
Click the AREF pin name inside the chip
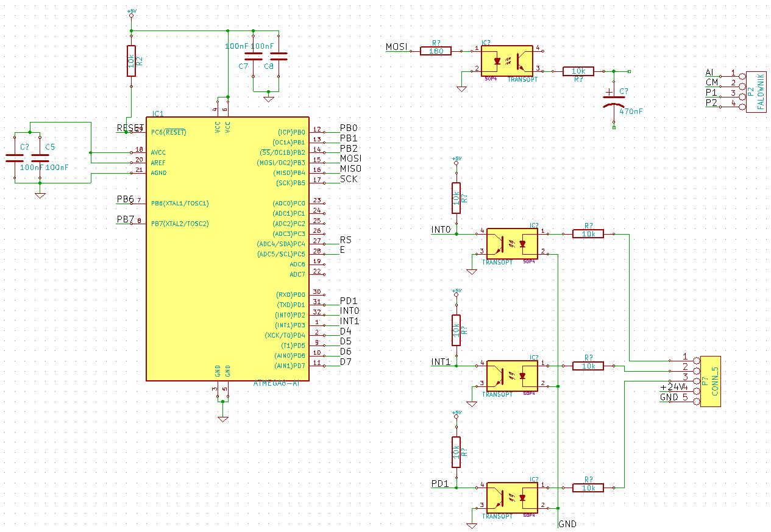click(158, 163)
